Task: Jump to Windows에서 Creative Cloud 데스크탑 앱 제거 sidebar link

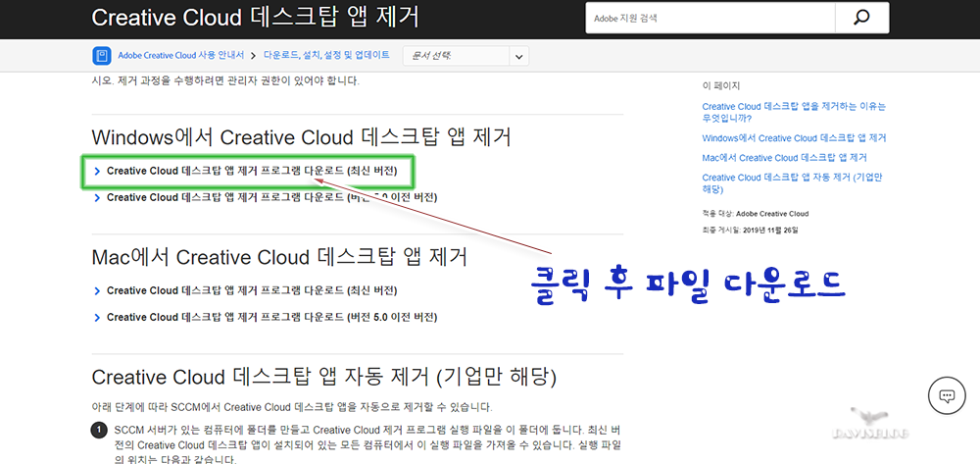Action: point(794,138)
